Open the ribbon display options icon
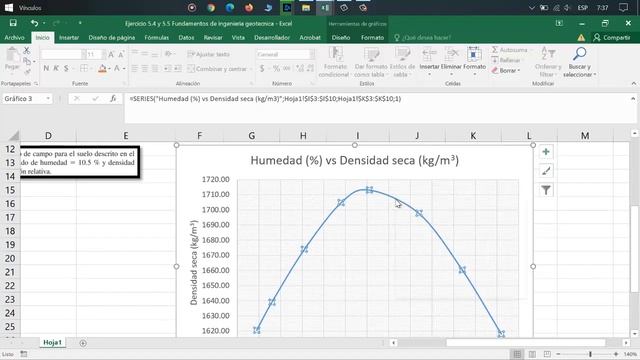The height and width of the screenshot is (360, 640). click(559, 23)
